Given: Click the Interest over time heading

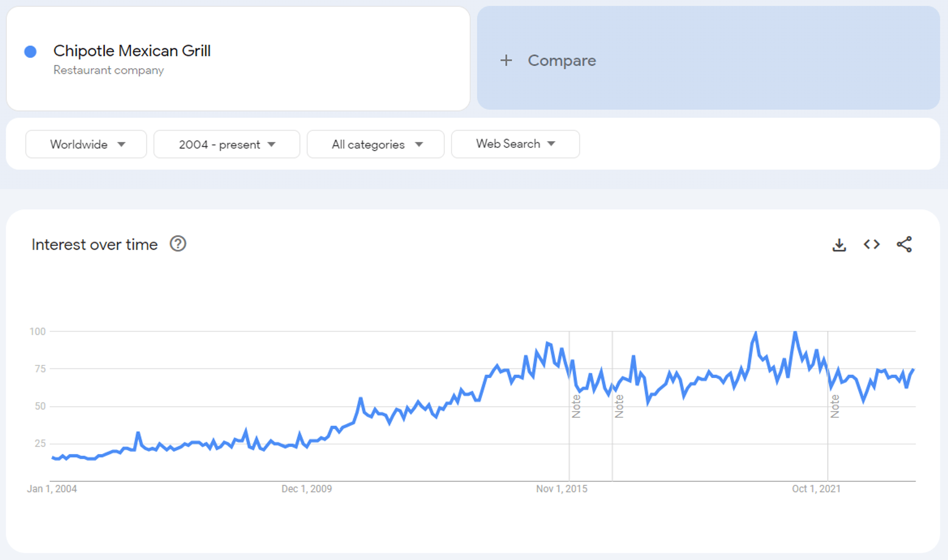Looking at the screenshot, I should tap(94, 244).
